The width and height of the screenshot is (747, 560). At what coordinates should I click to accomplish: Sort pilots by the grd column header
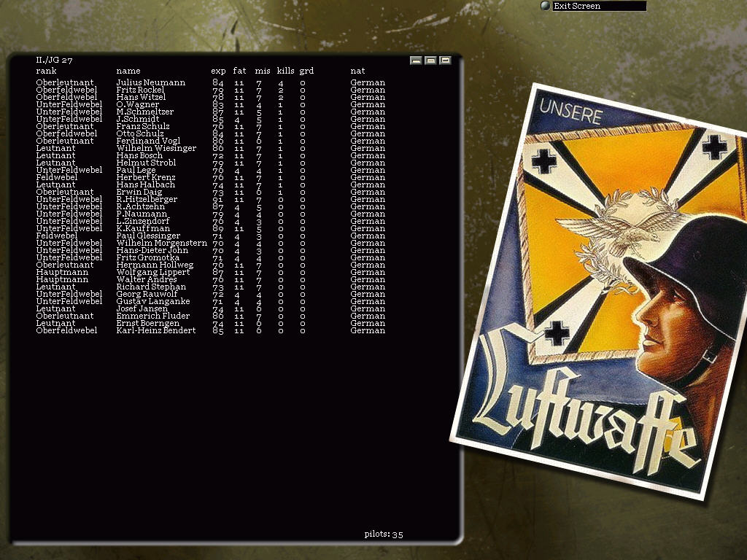[306, 71]
